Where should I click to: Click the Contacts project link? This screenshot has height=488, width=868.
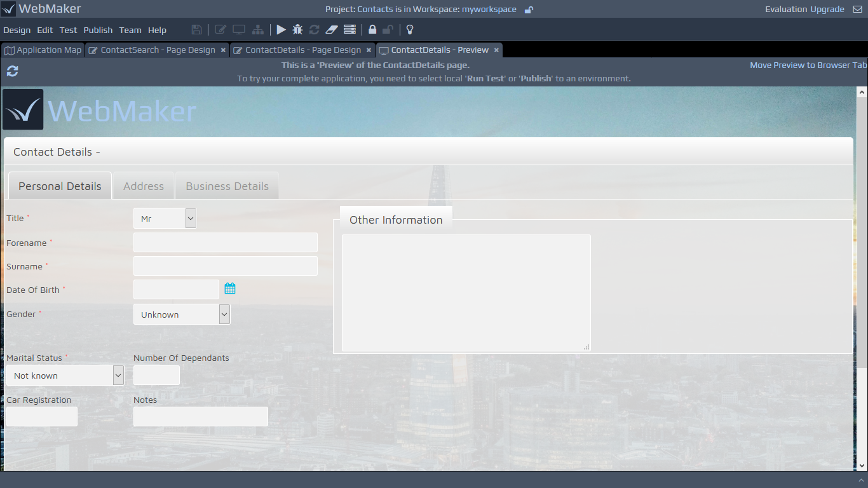click(x=375, y=9)
